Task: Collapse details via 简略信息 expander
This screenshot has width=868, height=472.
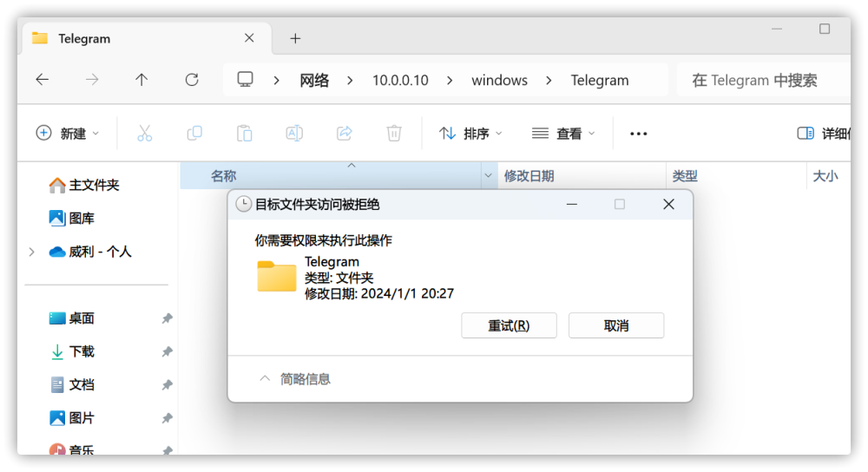Action: [x=295, y=379]
